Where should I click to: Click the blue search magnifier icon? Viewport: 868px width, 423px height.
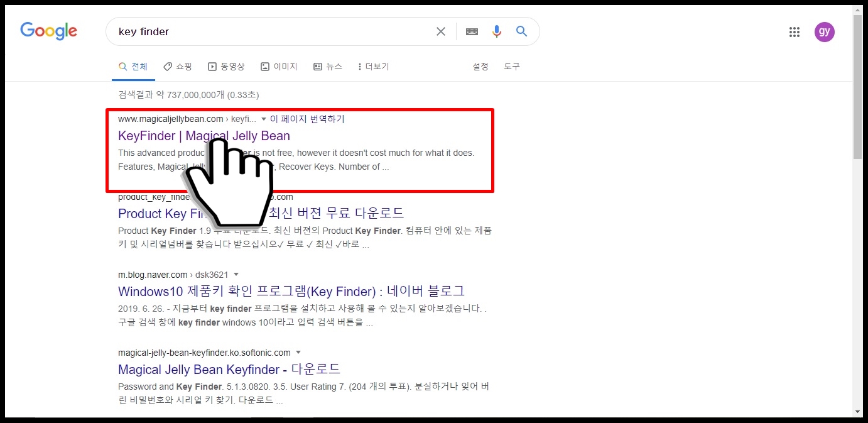pyautogui.click(x=521, y=31)
